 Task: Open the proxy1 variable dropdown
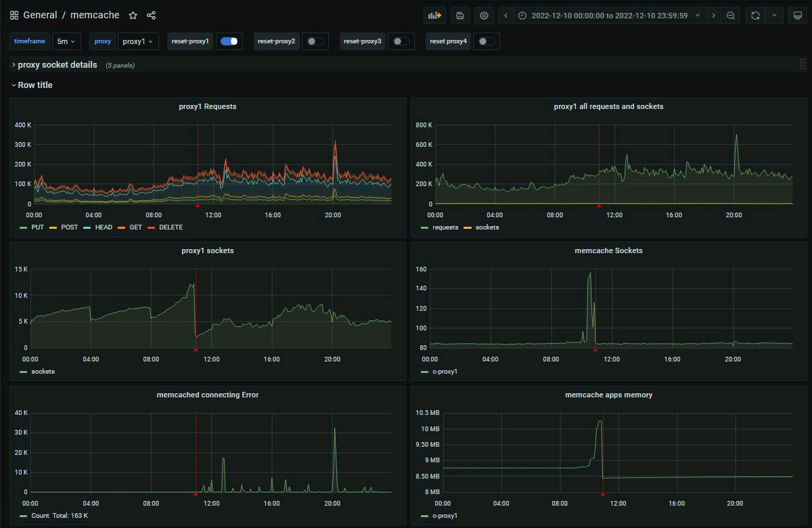[138, 41]
